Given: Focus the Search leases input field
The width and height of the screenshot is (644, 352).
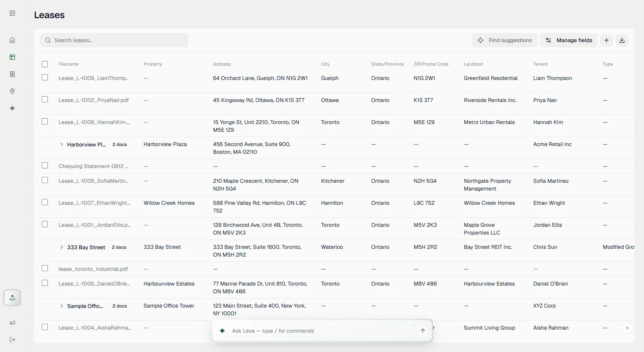Looking at the screenshot, I should (114, 40).
